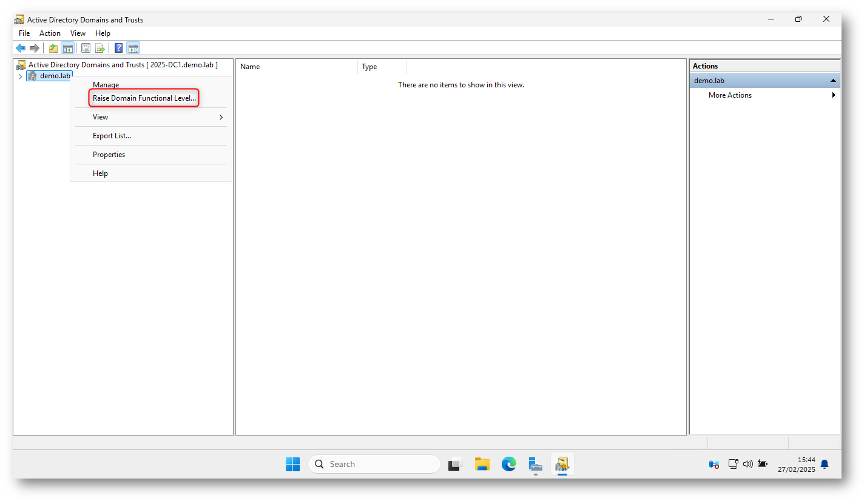Click the Active Directory Domains and Trusts root icon
The height and width of the screenshot is (504, 867).
click(21, 65)
